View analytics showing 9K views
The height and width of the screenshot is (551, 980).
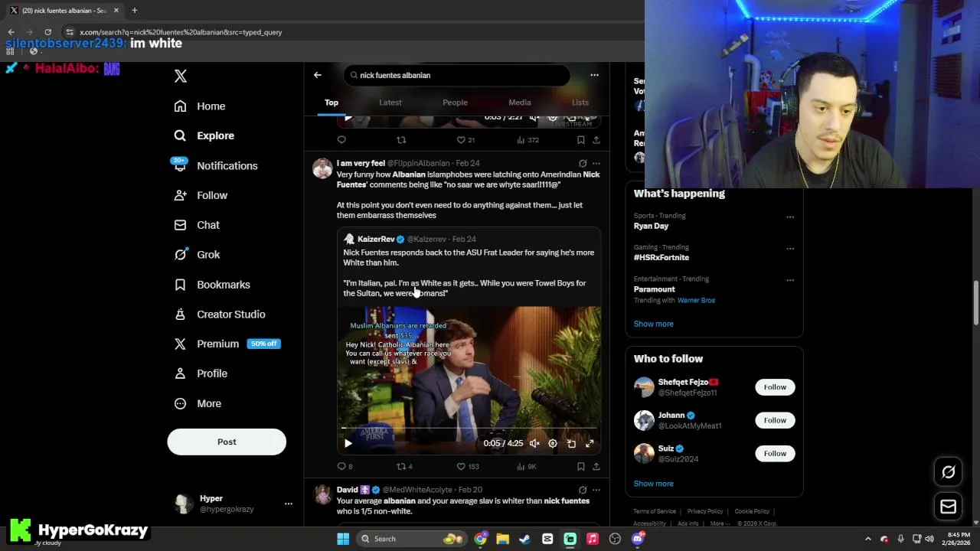527,466
